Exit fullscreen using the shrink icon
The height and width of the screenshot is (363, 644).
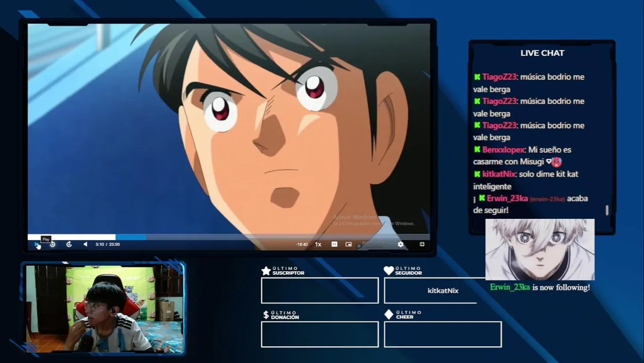pyautogui.click(x=422, y=245)
